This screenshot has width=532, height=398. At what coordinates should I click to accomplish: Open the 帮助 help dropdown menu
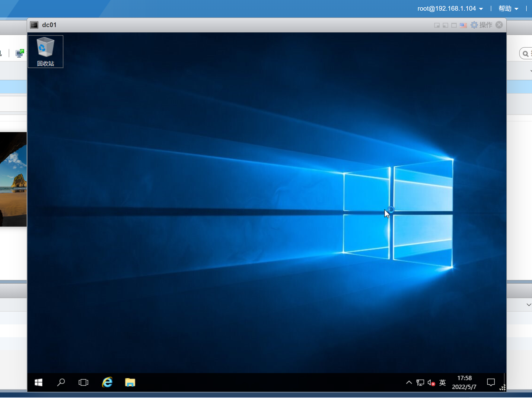point(508,9)
